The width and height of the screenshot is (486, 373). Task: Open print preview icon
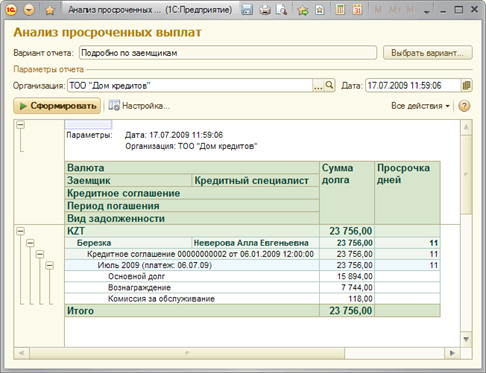coord(281,10)
